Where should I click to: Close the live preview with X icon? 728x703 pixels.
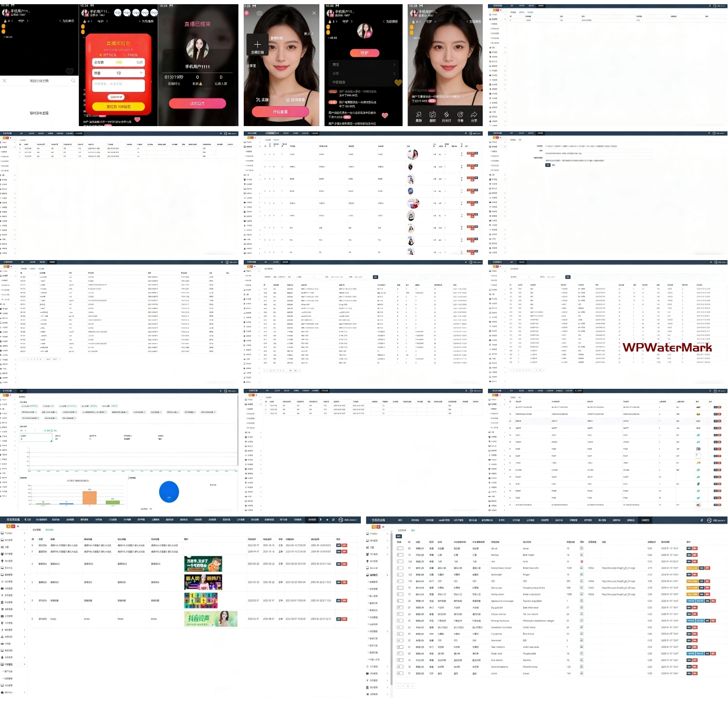(314, 13)
